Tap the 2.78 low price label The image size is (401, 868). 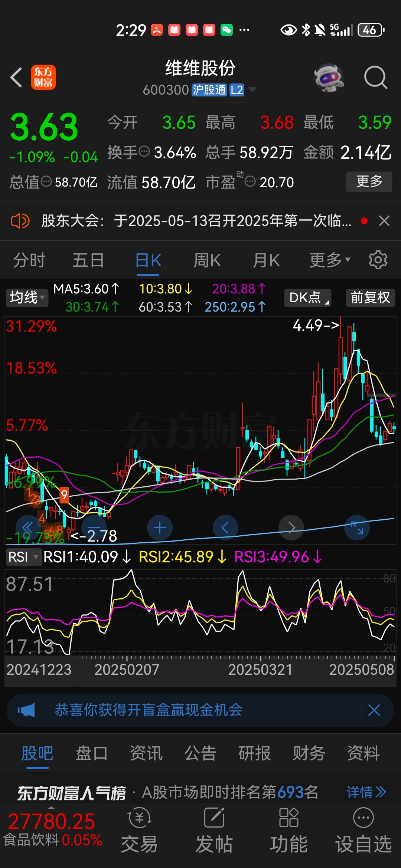click(x=94, y=536)
